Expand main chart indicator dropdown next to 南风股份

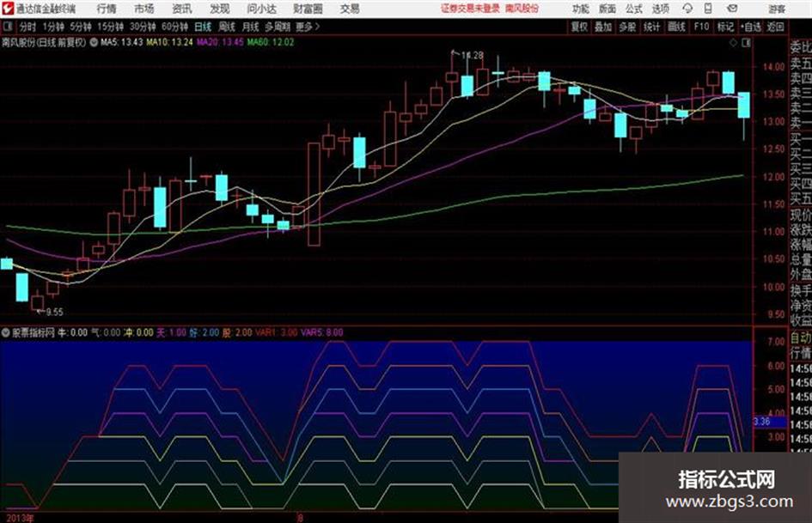point(94,43)
